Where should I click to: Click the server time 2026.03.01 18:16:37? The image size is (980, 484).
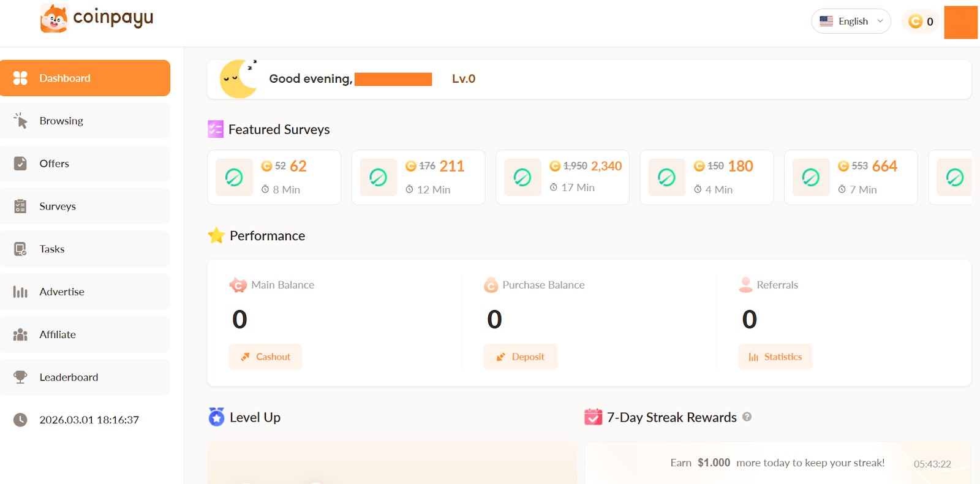click(89, 420)
